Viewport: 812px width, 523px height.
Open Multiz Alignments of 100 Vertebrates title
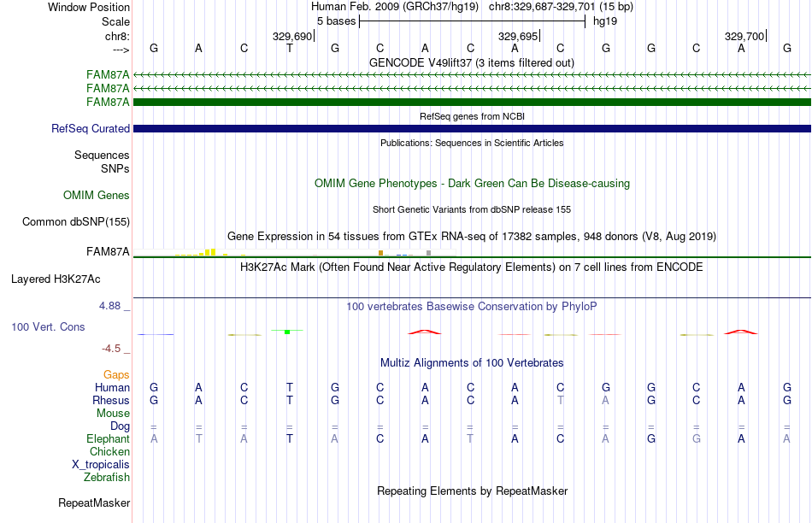click(472, 363)
